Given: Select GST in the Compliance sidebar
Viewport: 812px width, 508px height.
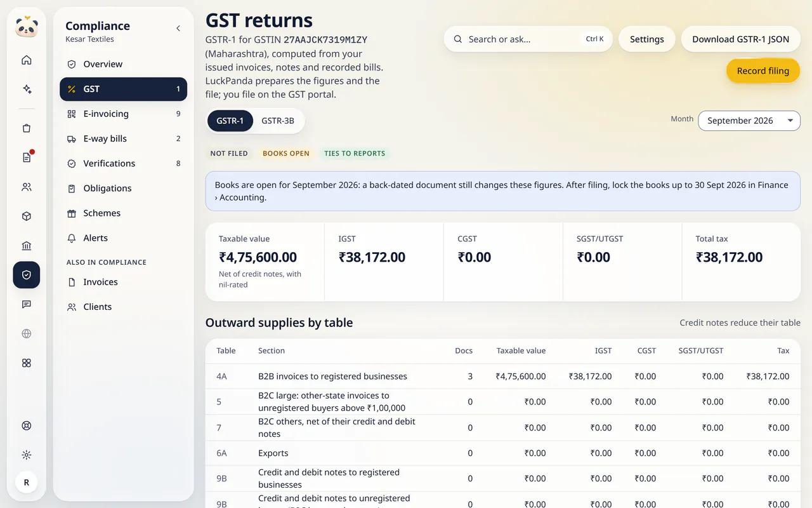Looking at the screenshot, I should coord(124,89).
